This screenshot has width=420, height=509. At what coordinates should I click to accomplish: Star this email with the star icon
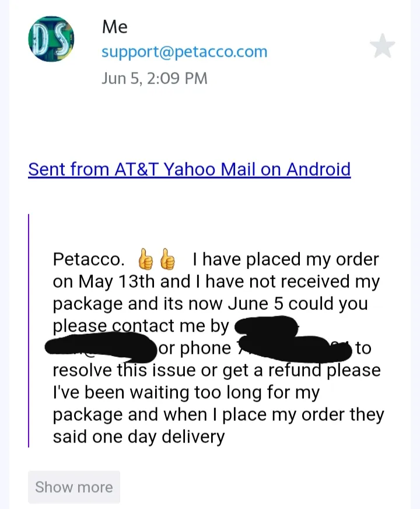(x=383, y=46)
